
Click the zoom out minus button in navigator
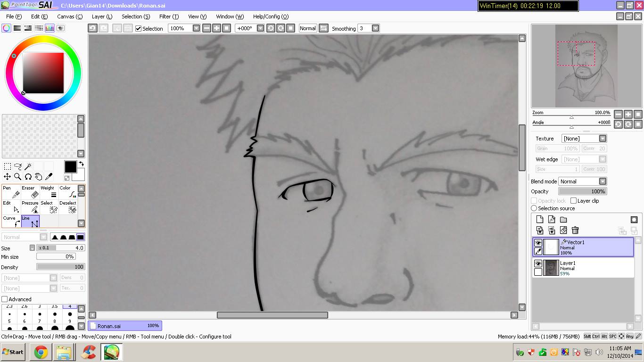coord(618,114)
